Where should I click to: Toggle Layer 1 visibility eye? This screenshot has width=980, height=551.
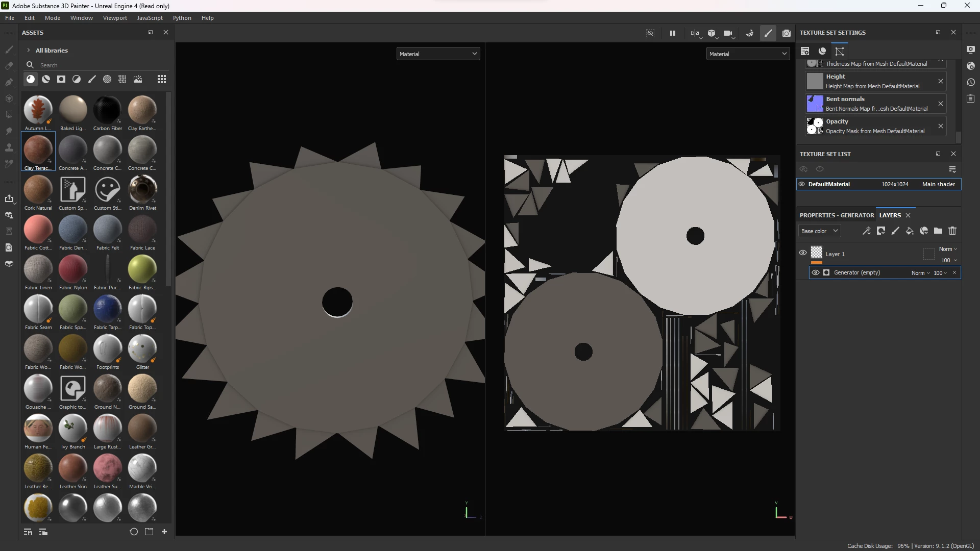pyautogui.click(x=803, y=253)
